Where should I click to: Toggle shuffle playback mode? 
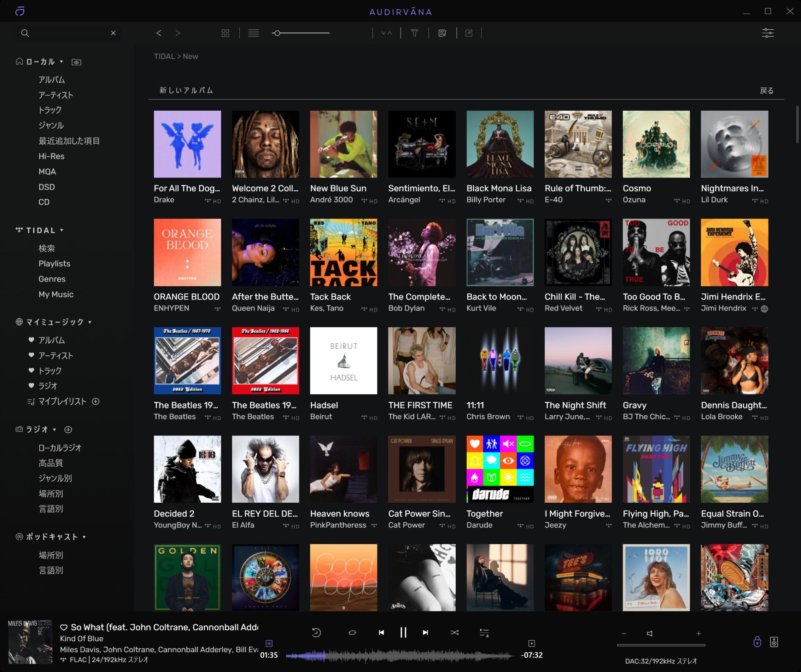(x=454, y=632)
